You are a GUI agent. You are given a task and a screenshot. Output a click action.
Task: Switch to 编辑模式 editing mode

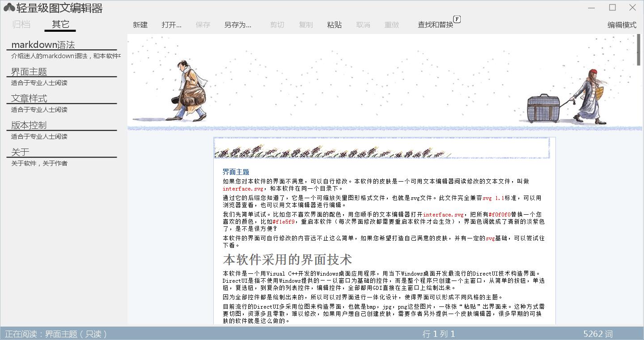click(x=622, y=25)
